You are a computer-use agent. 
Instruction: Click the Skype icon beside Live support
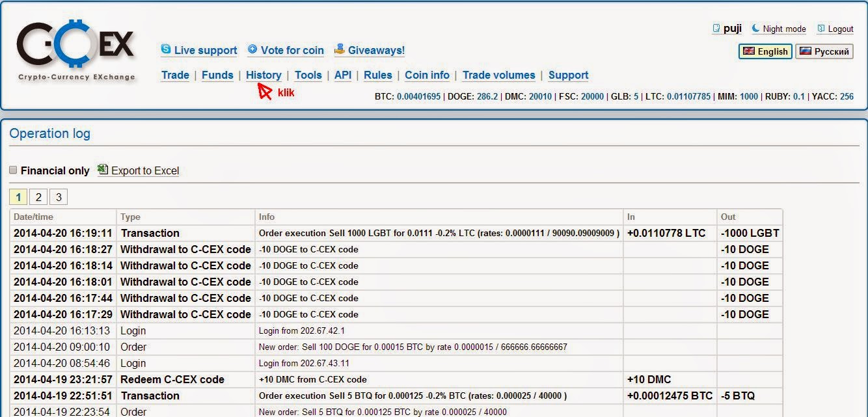[166, 49]
